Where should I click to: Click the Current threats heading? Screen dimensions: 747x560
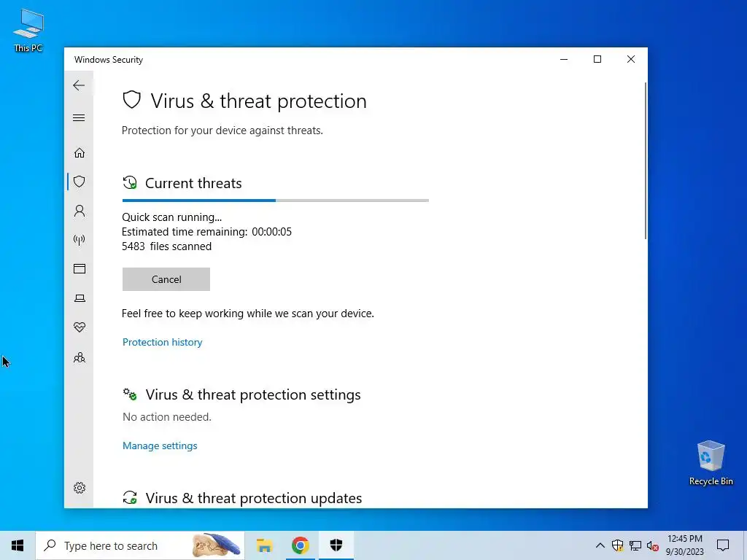(193, 183)
